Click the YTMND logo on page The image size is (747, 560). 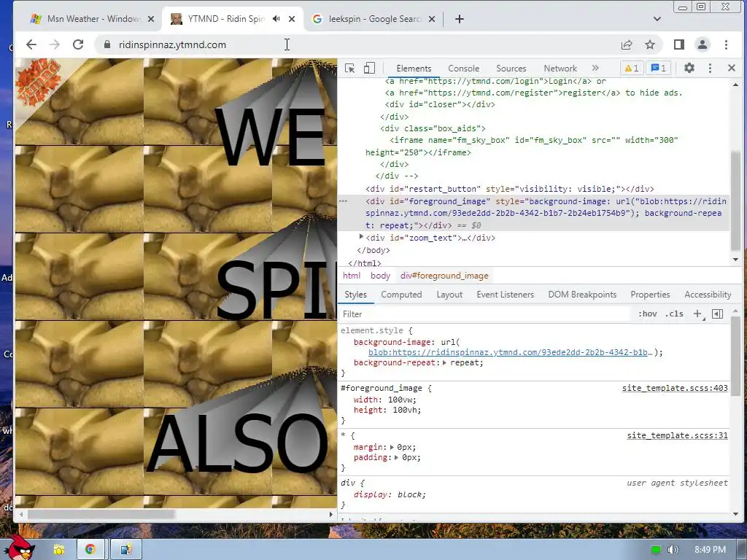pos(36,82)
